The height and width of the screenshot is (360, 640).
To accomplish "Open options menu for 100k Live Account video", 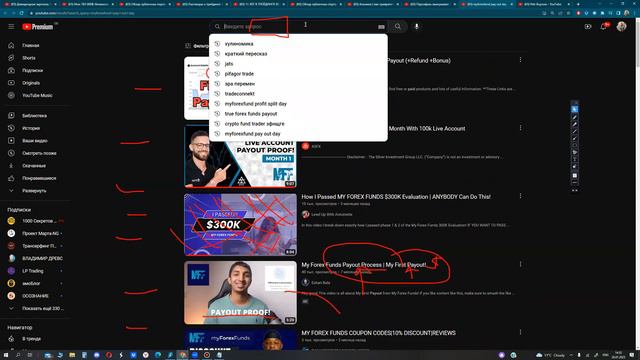I will point(520,128).
